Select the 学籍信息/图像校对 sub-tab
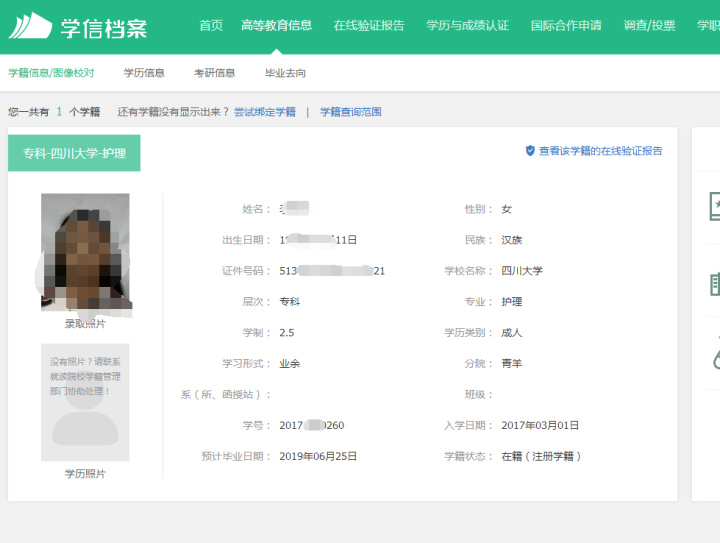 pyautogui.click(x=51, y=73)
